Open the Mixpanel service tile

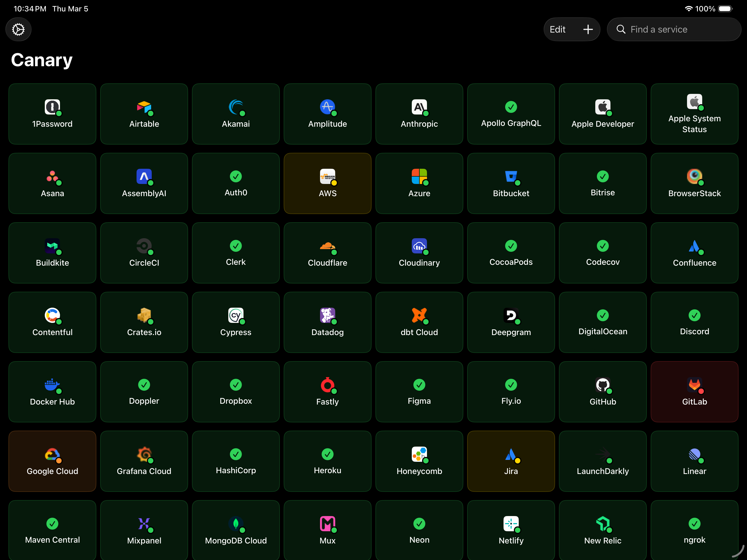[x=144, y=530]
